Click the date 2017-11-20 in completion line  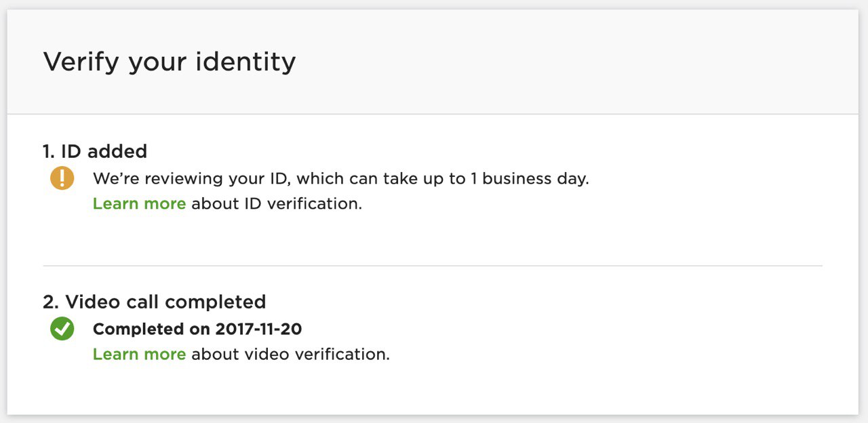(x=259, y=329)
